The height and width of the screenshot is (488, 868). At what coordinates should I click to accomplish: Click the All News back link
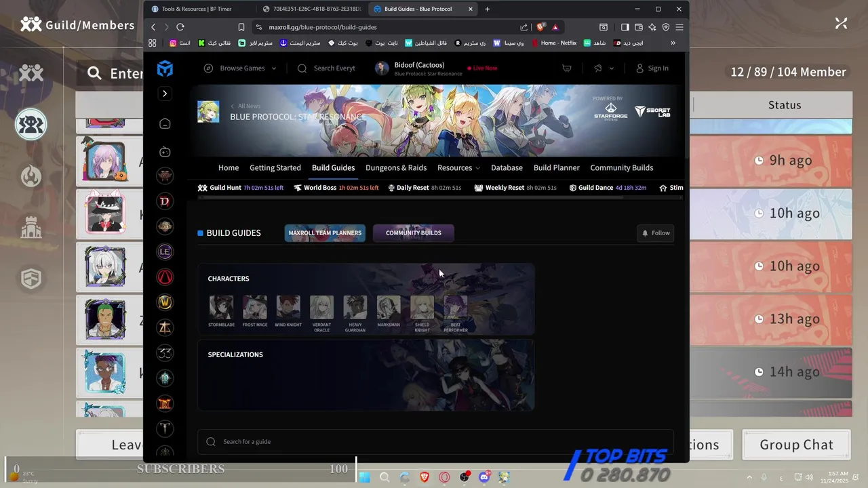[x=245, y=106]
